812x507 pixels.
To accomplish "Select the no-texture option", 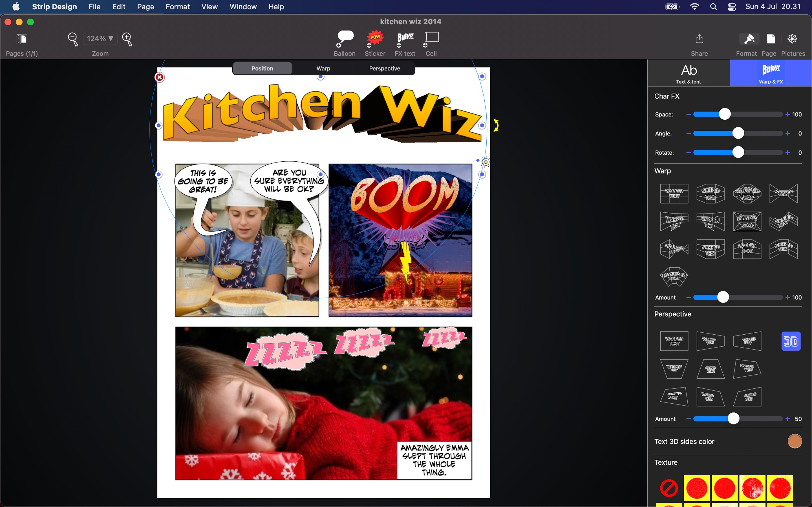I will [669, 488].
